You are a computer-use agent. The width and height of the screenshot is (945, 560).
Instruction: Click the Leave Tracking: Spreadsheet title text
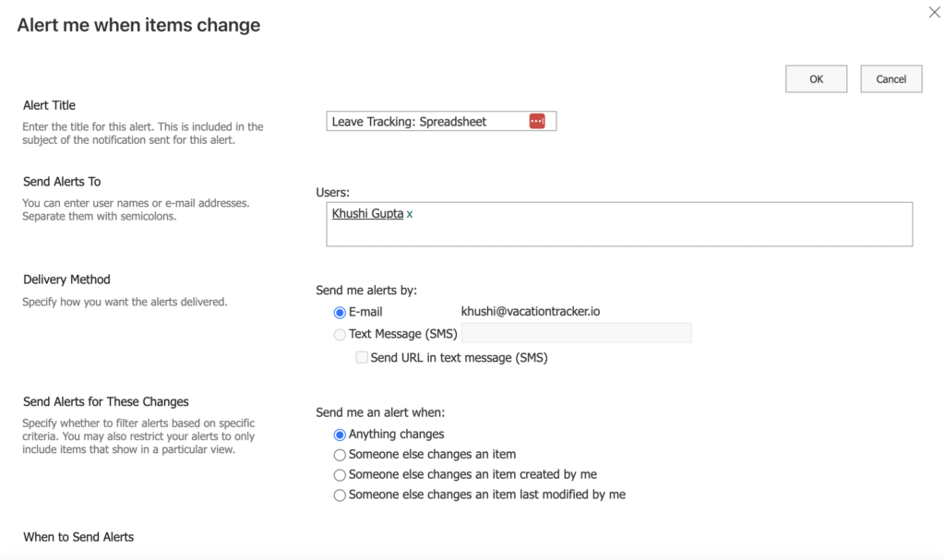406,120
